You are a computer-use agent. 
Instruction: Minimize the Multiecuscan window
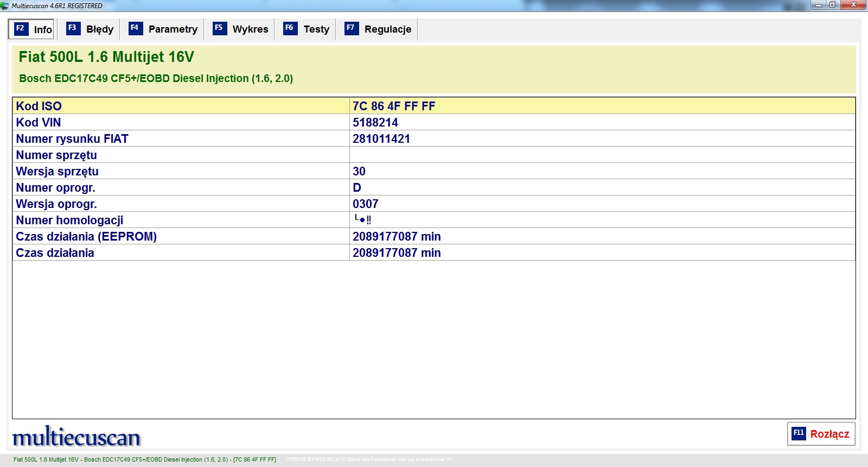[x=818, y=5]
